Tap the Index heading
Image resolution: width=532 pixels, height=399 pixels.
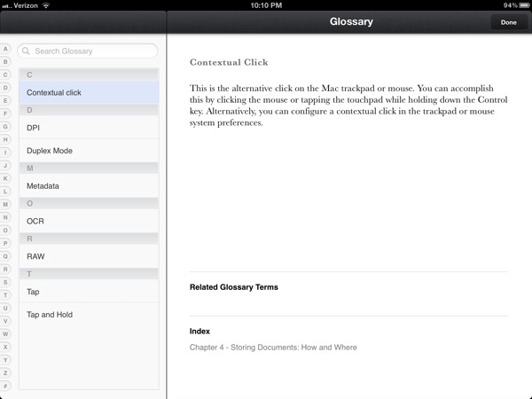click(199, 331)
